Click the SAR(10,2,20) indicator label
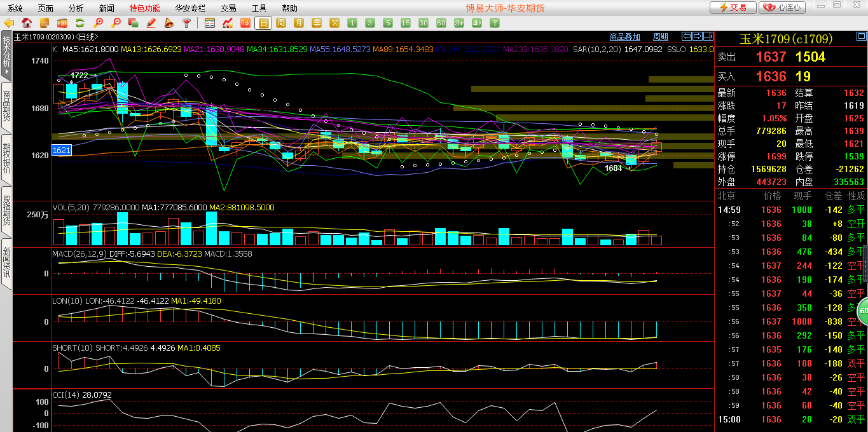The height and width of the screenshot is (432, 868). pos(596,49)
